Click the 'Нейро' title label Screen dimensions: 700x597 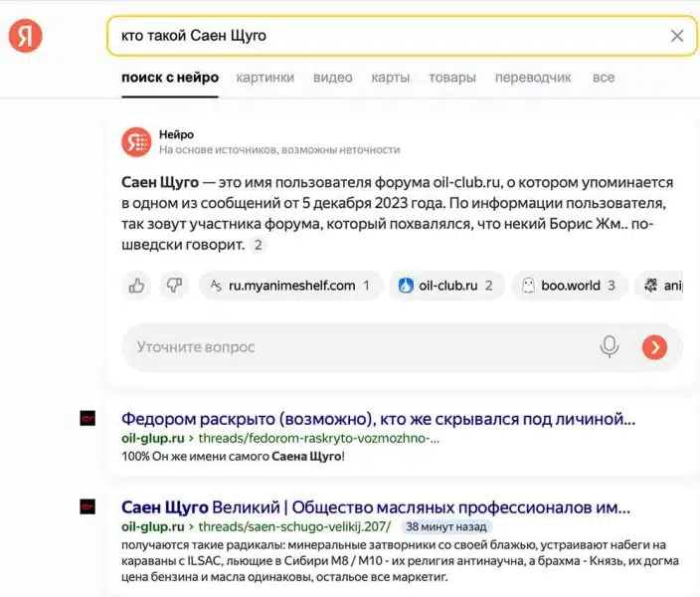point(176,134)
